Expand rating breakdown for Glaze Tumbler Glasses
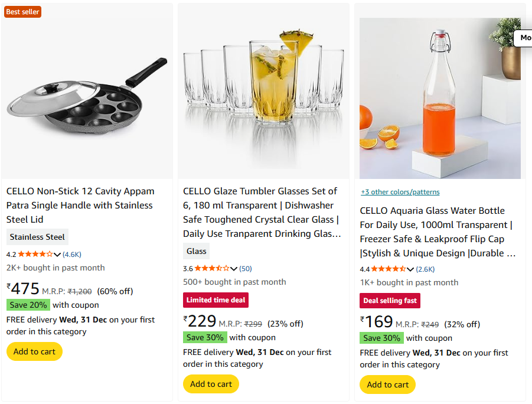The image size is (532, 404). [x=234, y=269]
